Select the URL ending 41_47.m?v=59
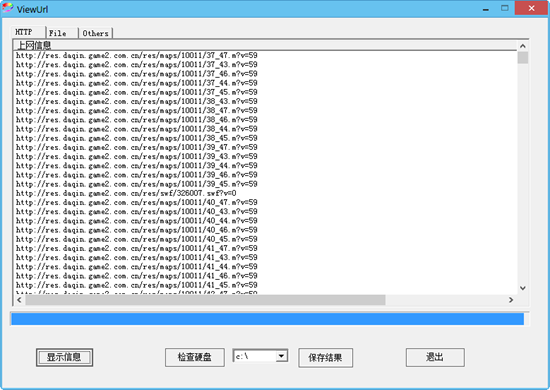Viewport: 550px width, 390px height. [x=136, y=248]
